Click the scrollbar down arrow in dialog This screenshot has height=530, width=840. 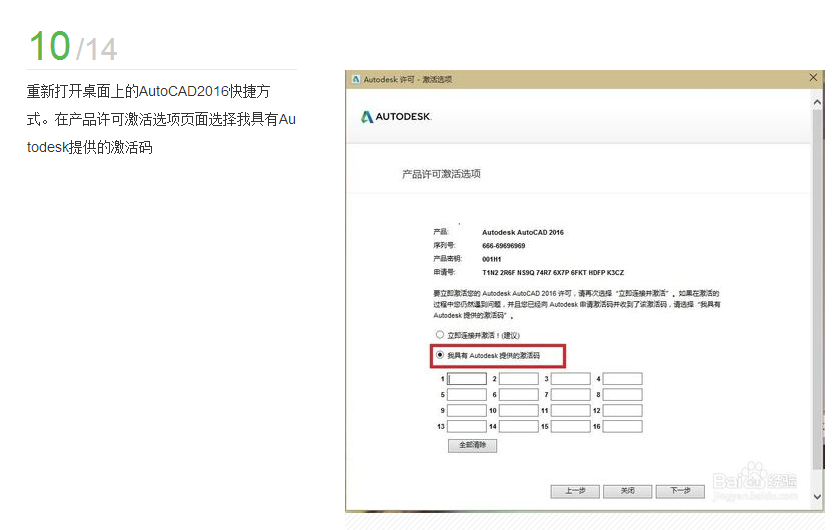click(817, 497)
